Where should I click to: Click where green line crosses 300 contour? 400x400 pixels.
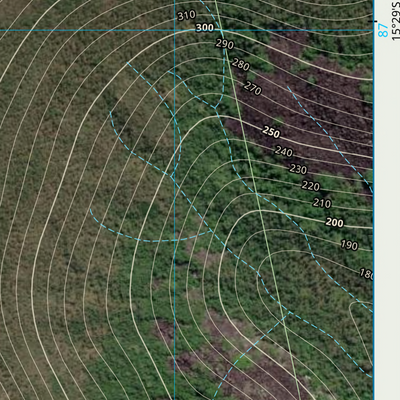[221, 30]
